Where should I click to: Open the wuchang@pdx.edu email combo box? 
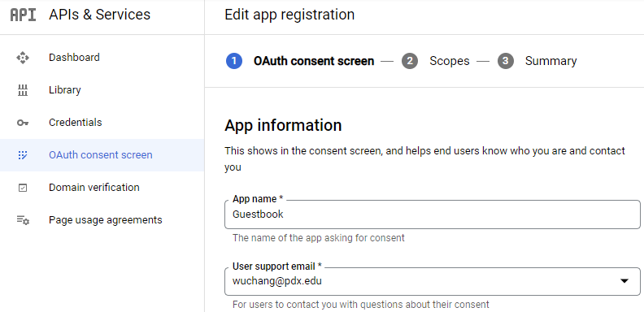coord(432,281)
